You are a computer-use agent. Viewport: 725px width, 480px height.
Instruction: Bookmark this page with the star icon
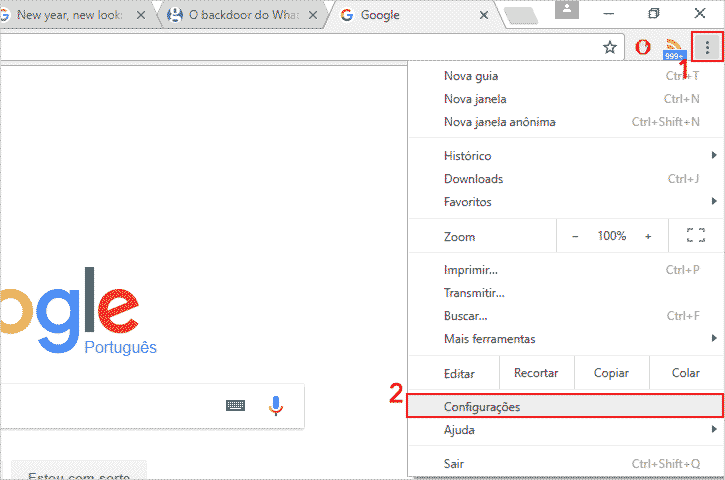point(610,47)
